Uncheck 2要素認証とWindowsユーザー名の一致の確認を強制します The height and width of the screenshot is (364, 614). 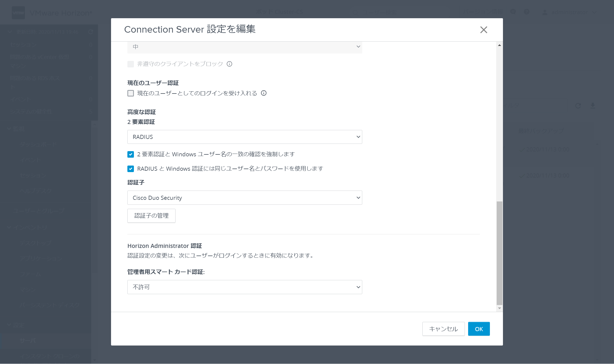(x=130, y=154)
